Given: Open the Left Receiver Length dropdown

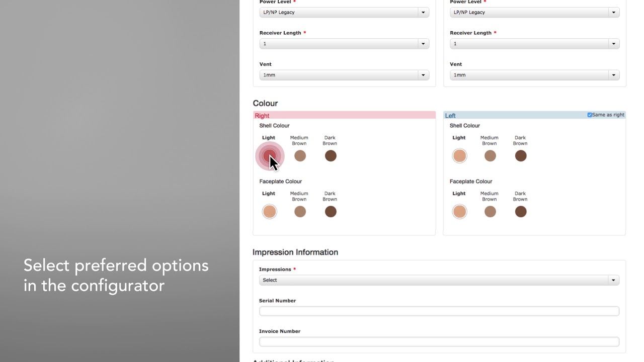Looking at the screenshot, I should click(x=534, y=44).
